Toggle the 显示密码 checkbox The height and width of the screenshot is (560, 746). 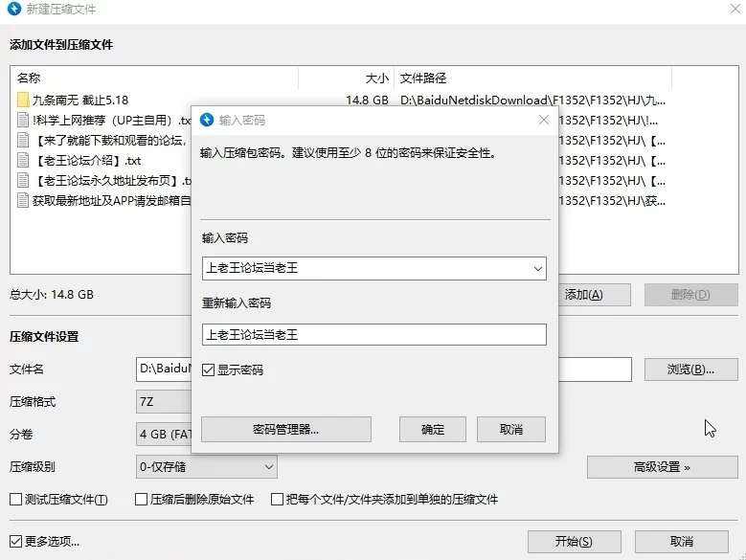(209, 370)
